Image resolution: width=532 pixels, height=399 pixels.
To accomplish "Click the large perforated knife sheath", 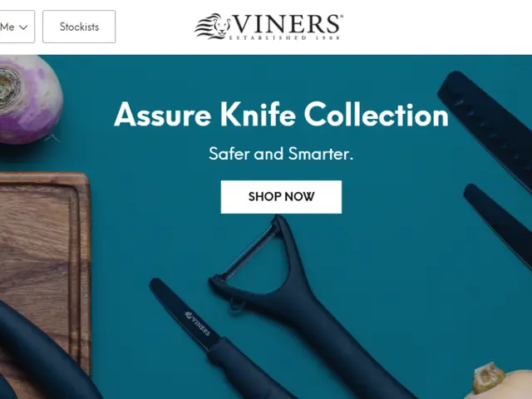I will 487,126.
